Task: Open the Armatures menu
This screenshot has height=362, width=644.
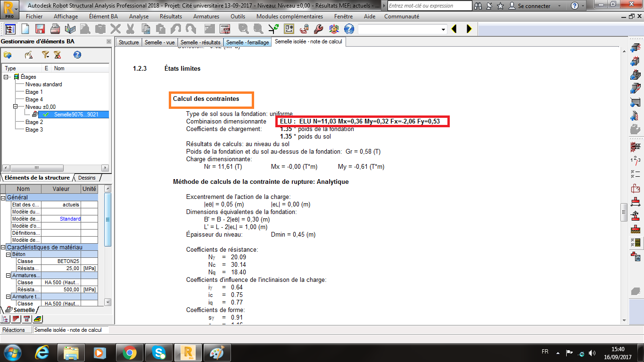Action: 206,16
